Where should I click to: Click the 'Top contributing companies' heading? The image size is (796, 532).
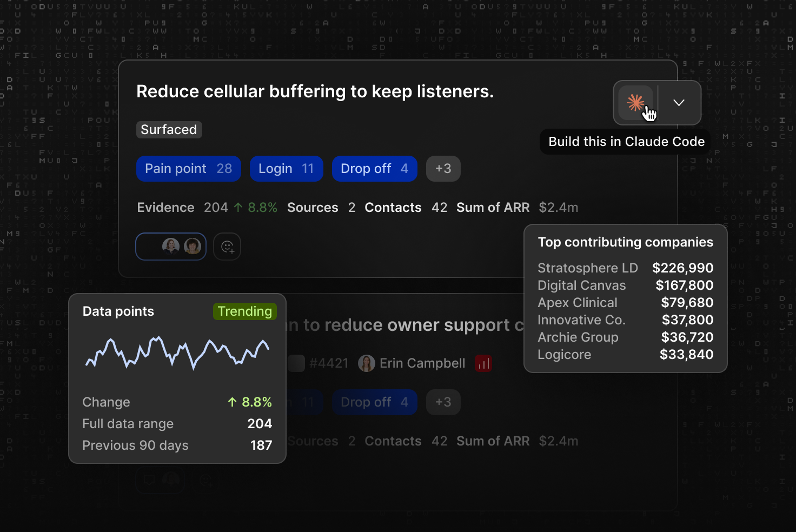click(x=626, y=242)
